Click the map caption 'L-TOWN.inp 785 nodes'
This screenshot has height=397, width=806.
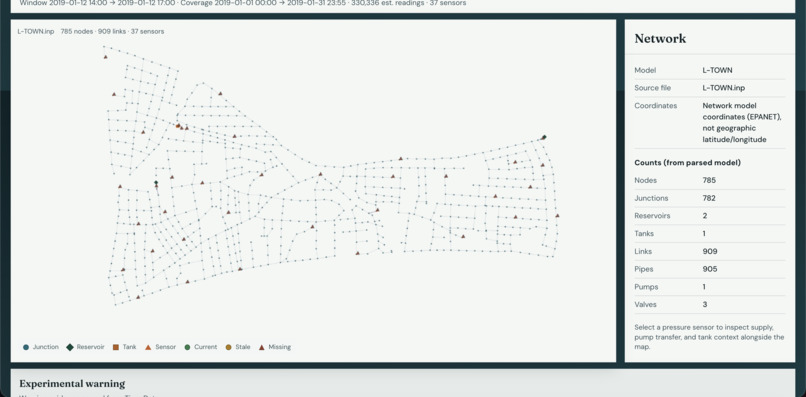click(x=90, y=31)
